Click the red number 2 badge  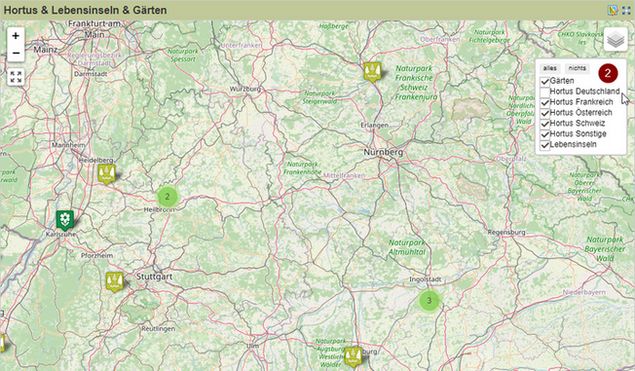coord(607,73)
